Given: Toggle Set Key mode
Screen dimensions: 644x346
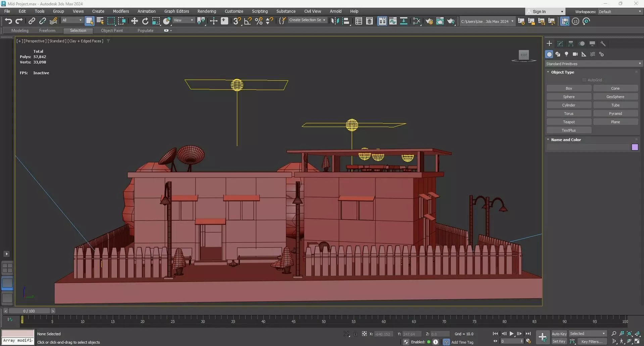Looking at the screenshot, I should coord(559,341).
